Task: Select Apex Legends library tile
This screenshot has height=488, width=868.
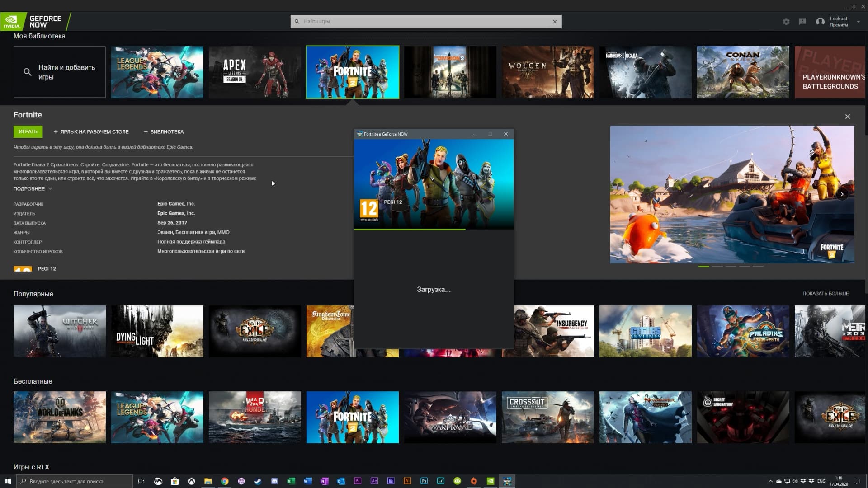Action: [x=255, y=72]
